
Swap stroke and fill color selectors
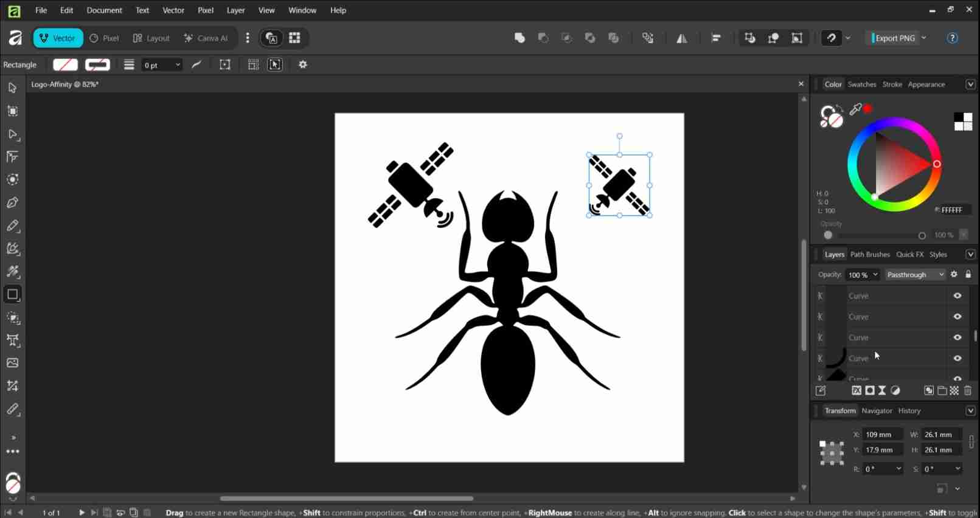(x=841, y=108)
